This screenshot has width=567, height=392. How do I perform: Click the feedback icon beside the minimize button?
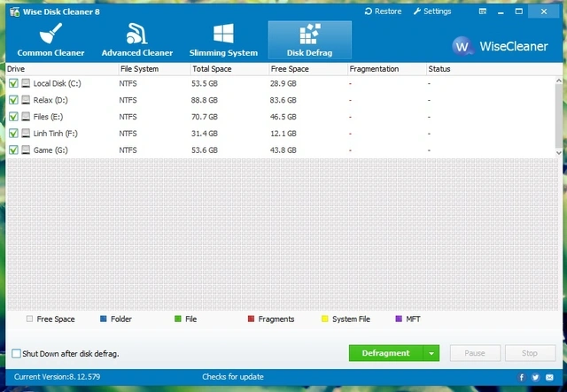coord(482,12)
